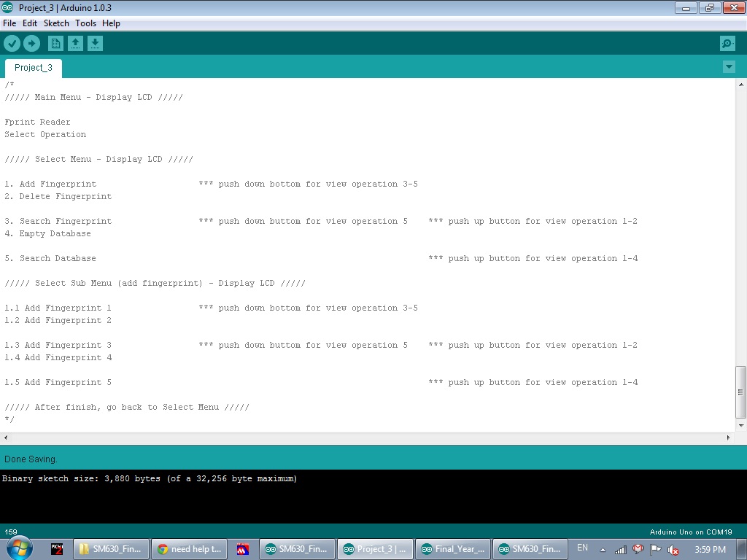This screenshot has width=747, height=560.
Task: Click the 'After finish, go back to Select Menu' line
Action: pyautogui.click(x=127, y=407)
